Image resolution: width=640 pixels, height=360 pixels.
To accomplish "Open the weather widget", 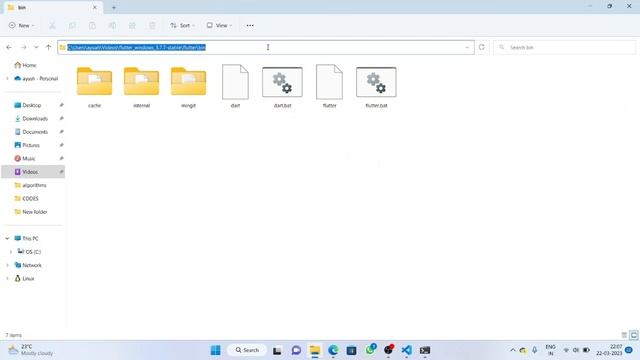I will pos(31,350).
